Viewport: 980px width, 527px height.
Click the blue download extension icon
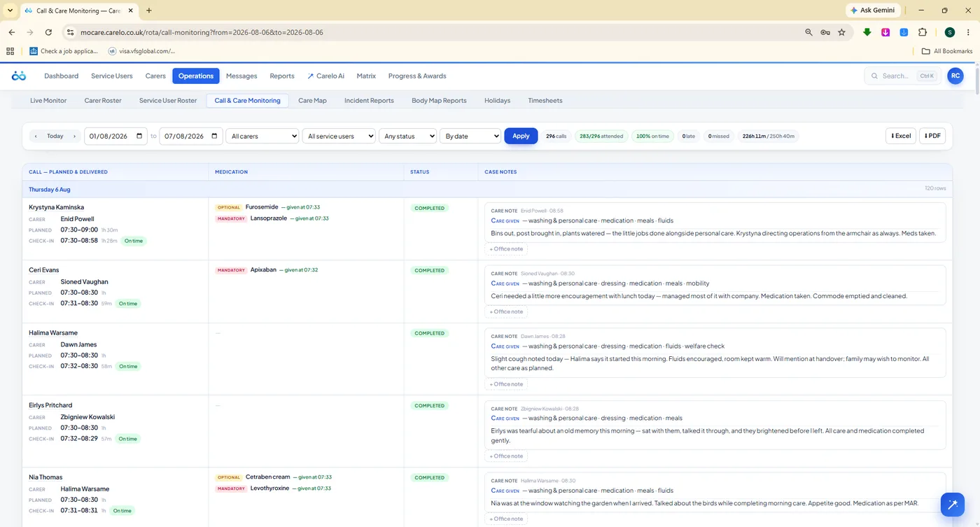pyautogui.click(x=904, y=32)
